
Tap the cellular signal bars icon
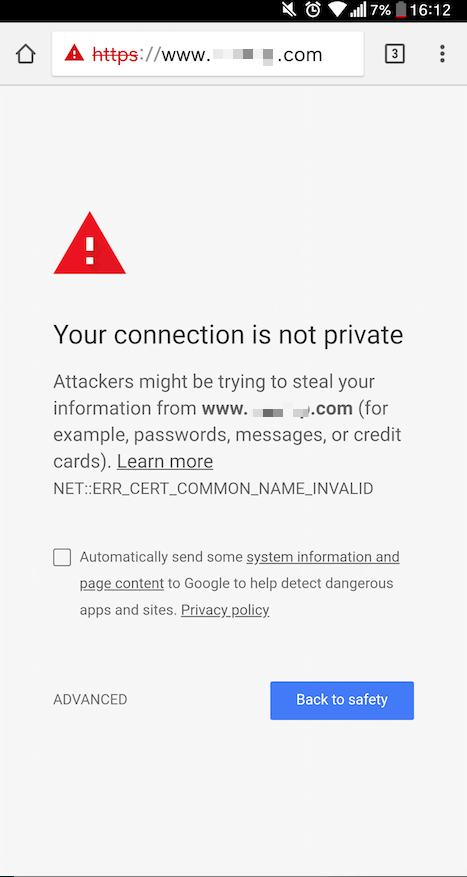(x=357, y=10)
